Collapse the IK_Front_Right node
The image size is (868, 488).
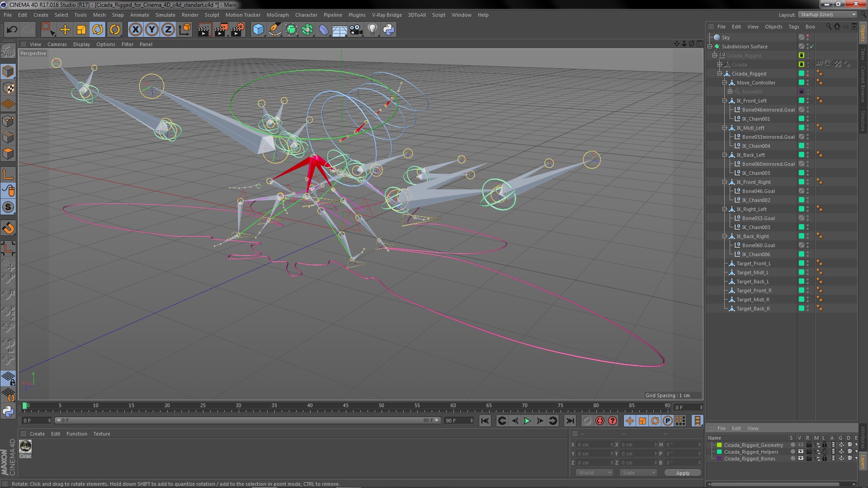(x=725, y=182)
